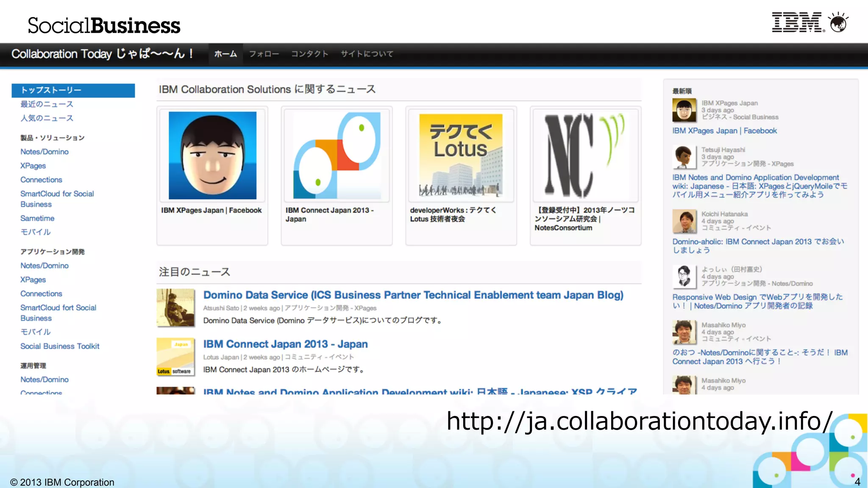This screenshot has width=868, height=488.
Task: Open SmartCloud fort Social Business link
Action: coord(58,313)
